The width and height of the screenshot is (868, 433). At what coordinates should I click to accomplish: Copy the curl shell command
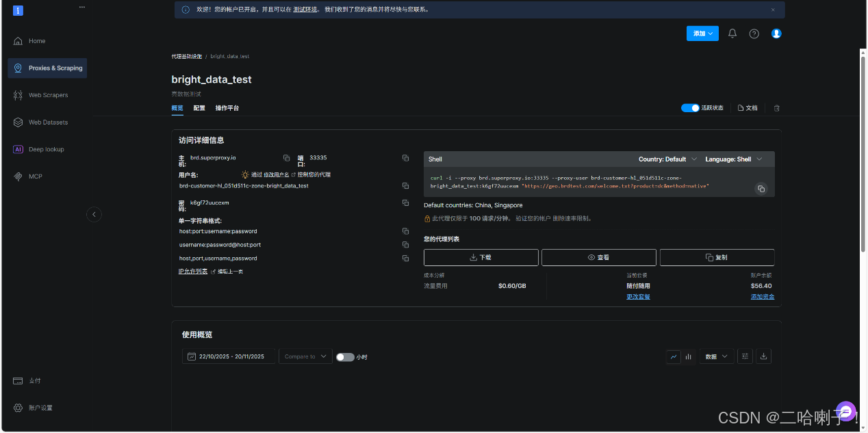coord(761,189)
